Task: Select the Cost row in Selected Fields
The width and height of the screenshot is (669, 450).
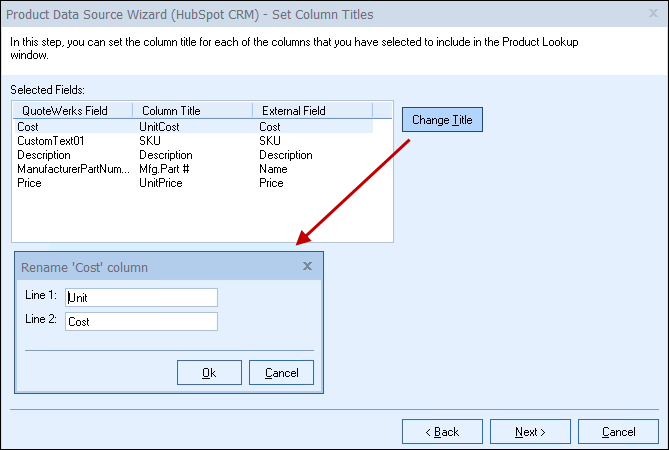Action: pyautogui.click(x=27, y=127)
